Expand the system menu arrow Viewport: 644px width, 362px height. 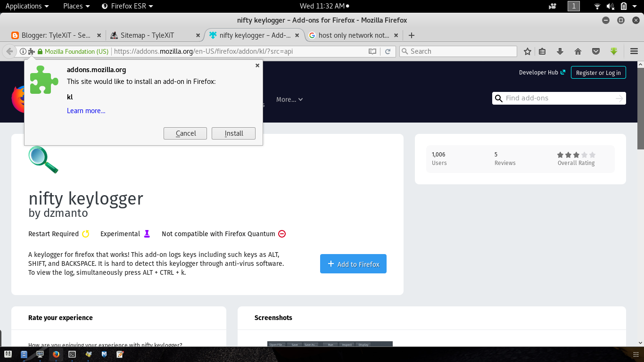tap(635, 6)
